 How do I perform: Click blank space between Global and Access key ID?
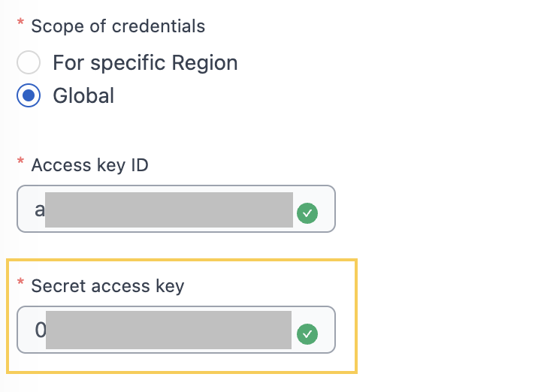171,131
